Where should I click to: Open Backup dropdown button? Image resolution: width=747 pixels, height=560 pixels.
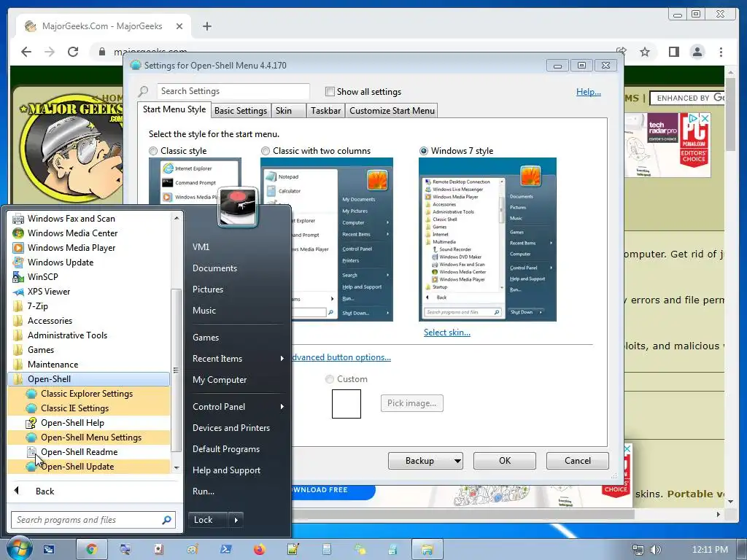425,461
